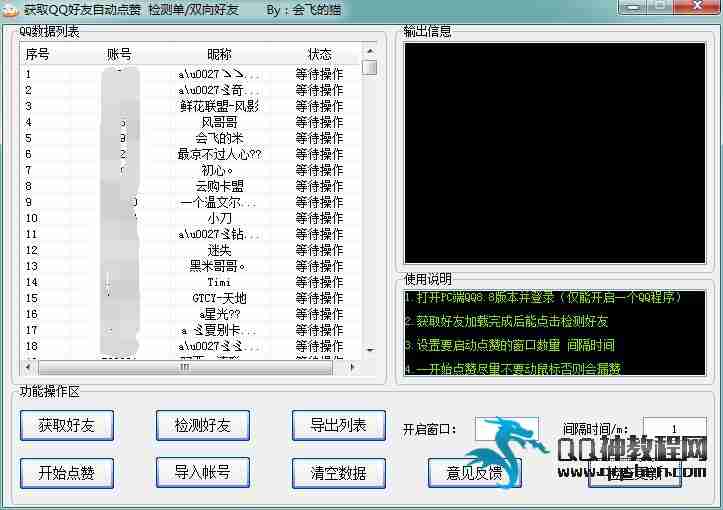The image size is (723, 510).
Task: Click the 检测好友 button
Action: (202, 425)
